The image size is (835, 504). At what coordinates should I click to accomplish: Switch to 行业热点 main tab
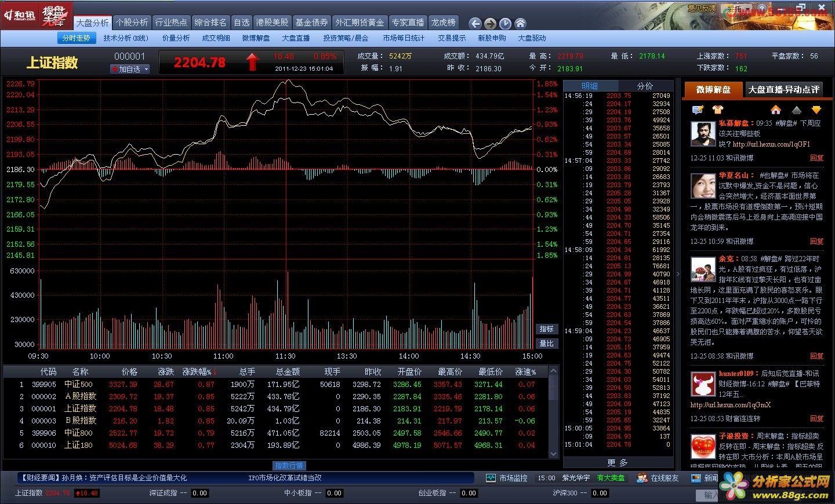[171, 23]
